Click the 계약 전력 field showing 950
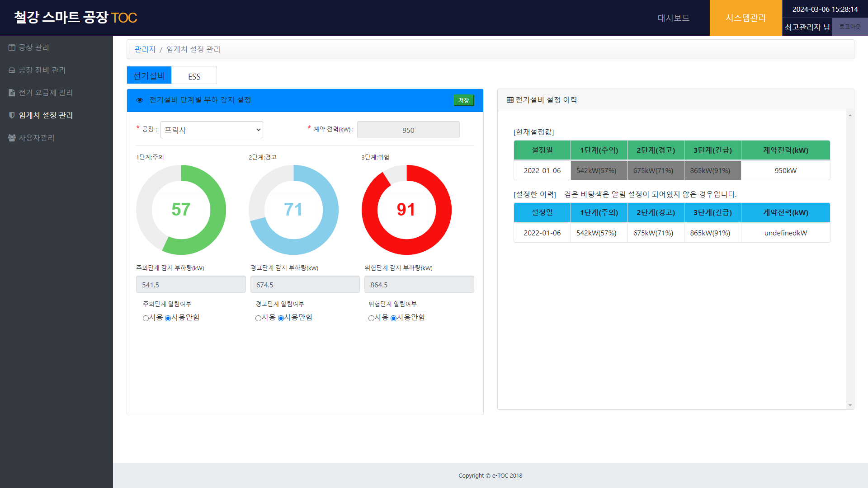Viewport: 868px width, 488px height. coord(408,130)
